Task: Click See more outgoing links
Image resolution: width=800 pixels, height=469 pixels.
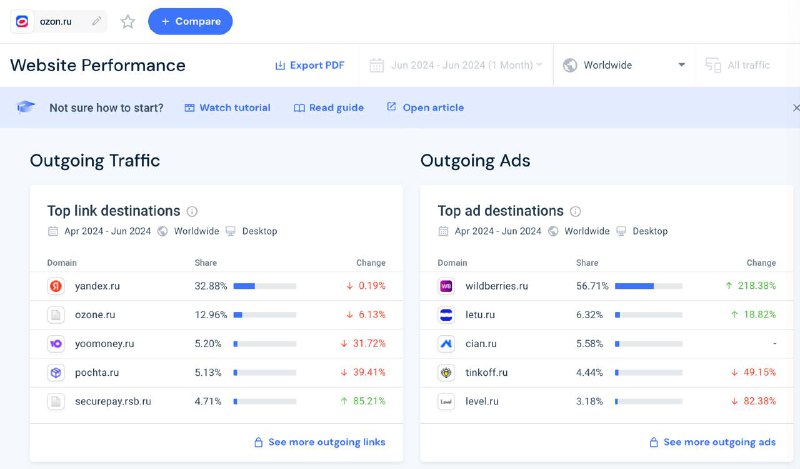Action: [320, 442]
